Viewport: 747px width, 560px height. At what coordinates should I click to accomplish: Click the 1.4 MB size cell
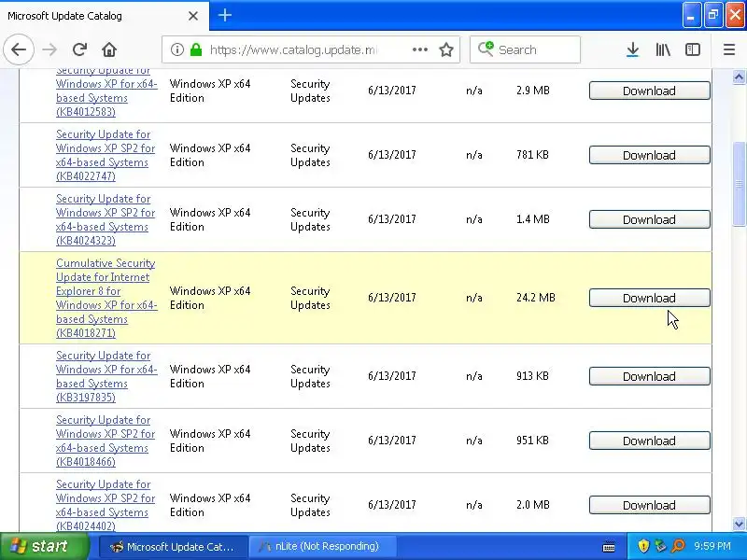[x=532, y=219]
